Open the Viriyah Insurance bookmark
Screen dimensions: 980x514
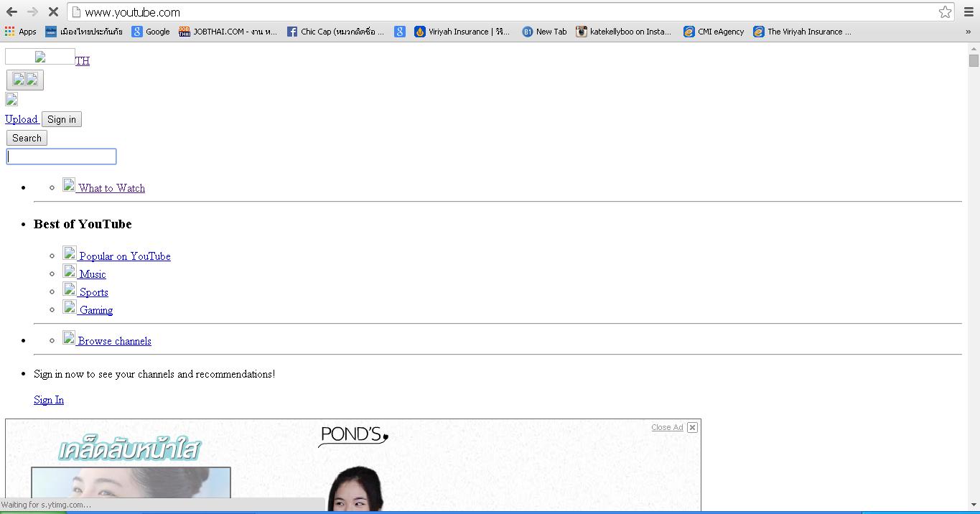point(462,32)
